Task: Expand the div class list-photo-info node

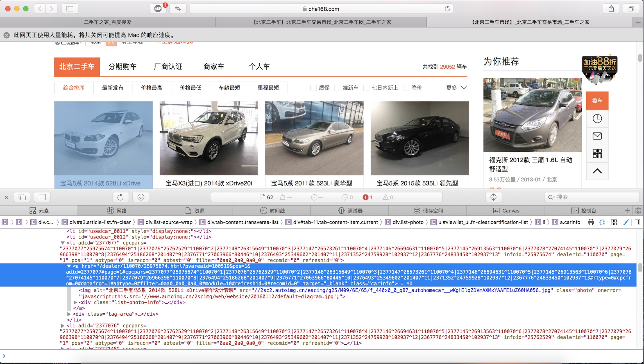Action: click(x=75, y=302)
